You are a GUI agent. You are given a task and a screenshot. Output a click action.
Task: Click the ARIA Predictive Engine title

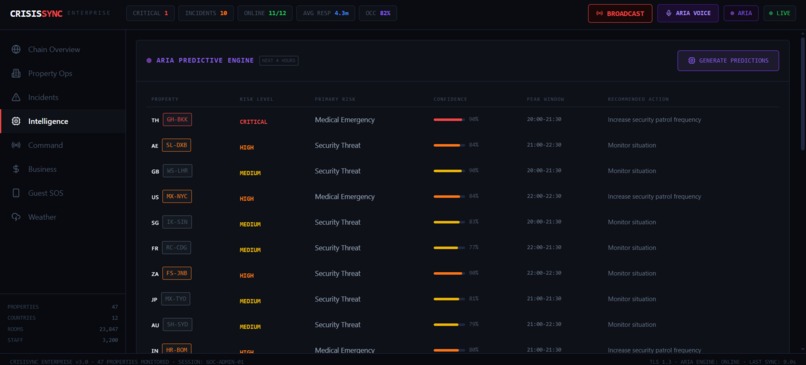(205, 61)
